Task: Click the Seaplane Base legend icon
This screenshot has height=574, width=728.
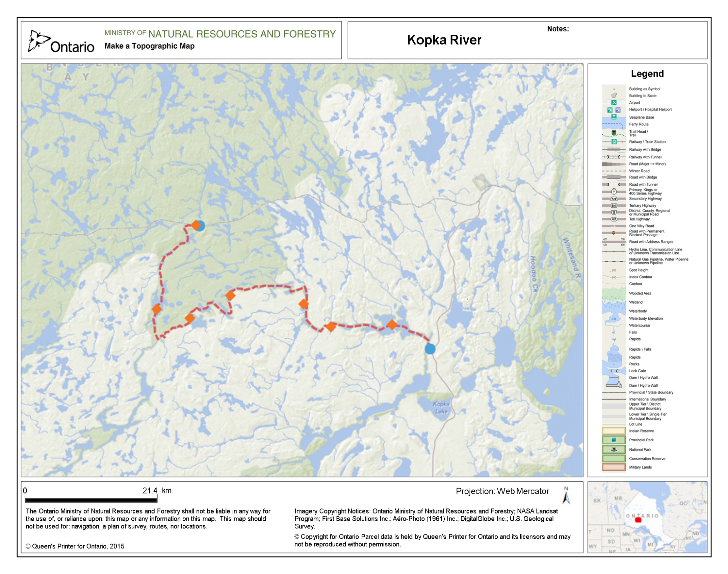Action: [x=614, y=117]
